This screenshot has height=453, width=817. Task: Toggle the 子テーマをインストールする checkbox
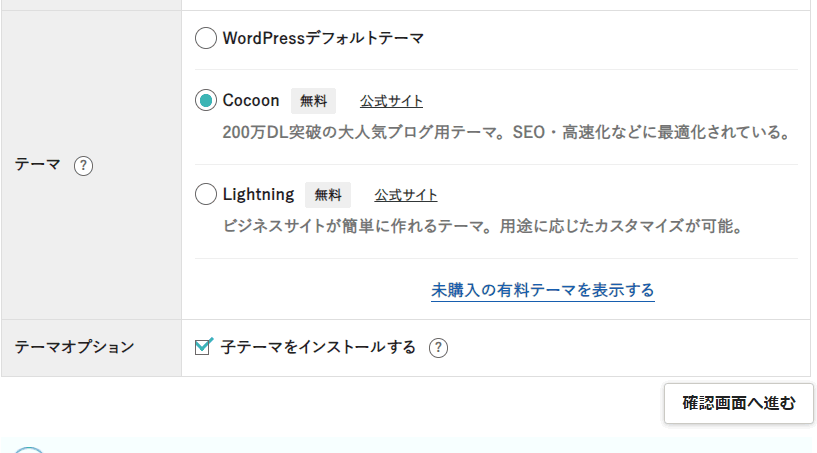[x=204, y=347]
